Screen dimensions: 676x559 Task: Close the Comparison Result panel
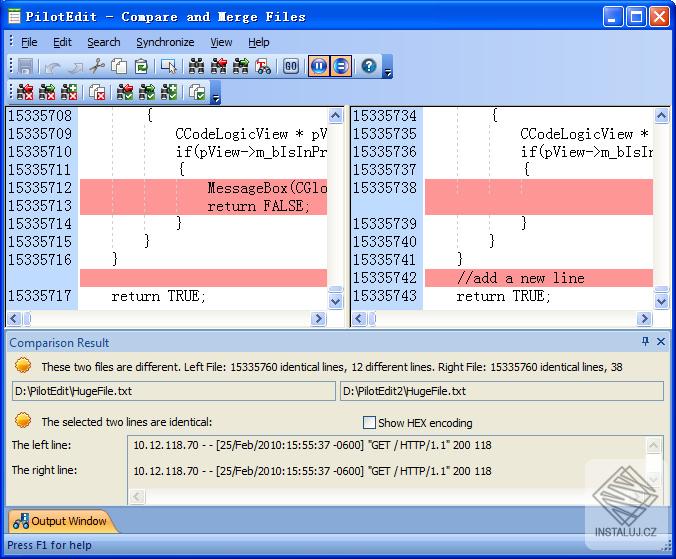point(660,342)
